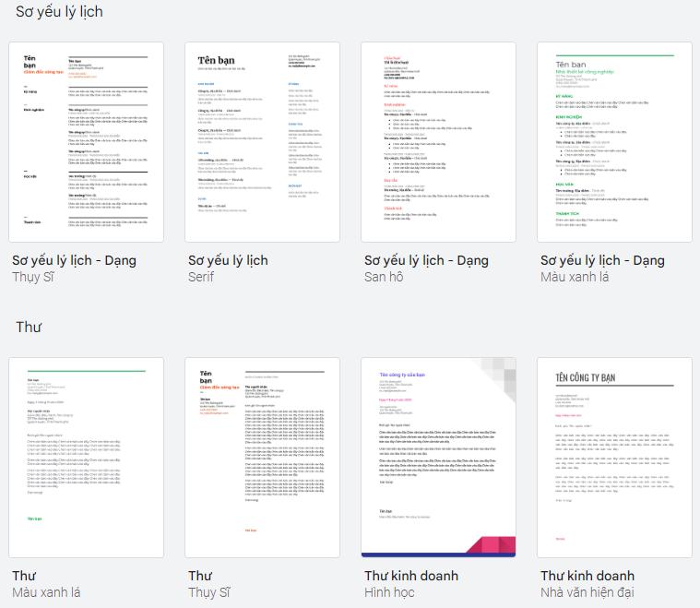Viewport: 700px width, 608px height.
Task: Click the 'Hình học' letter template subtitle
Action: coord(389,592)
